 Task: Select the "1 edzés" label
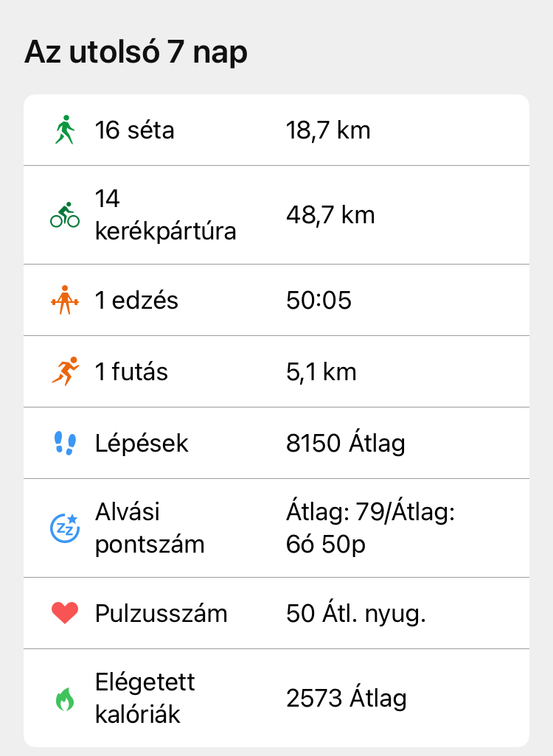pyautogui.click(x=136, y=300)
